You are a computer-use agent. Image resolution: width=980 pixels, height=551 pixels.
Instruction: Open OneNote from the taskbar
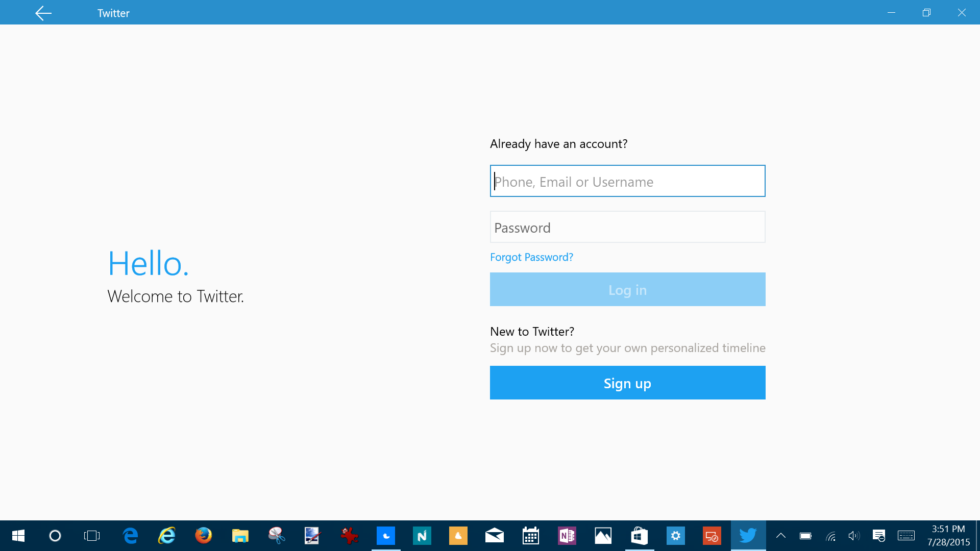coord(567,536)
